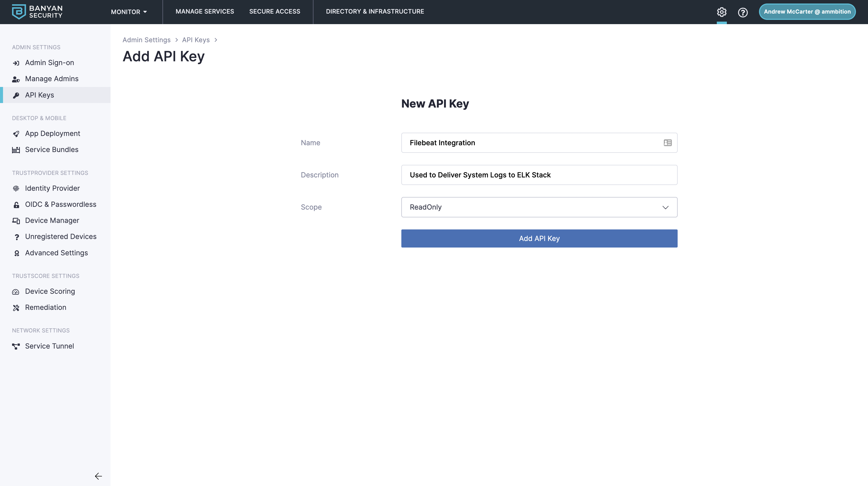868x486 pixels.
Task: Click DESKTOP & MOBILE section header
Action: (39, 118)
